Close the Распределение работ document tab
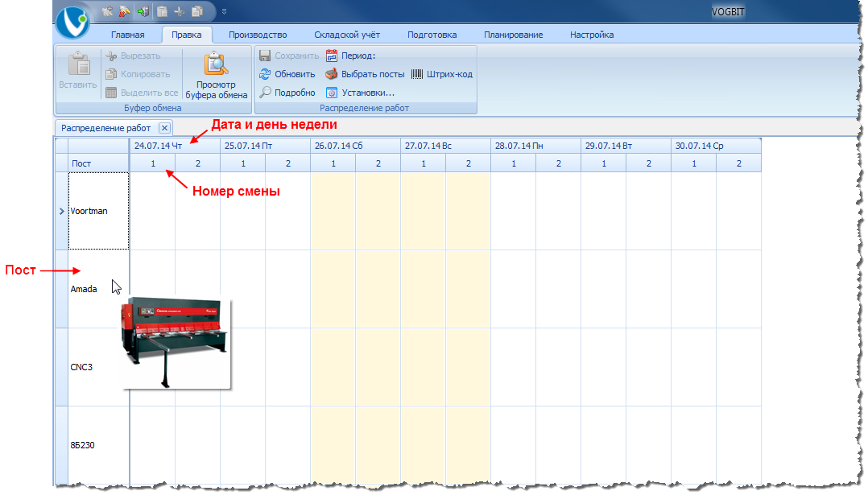 (x=163, y=128)
